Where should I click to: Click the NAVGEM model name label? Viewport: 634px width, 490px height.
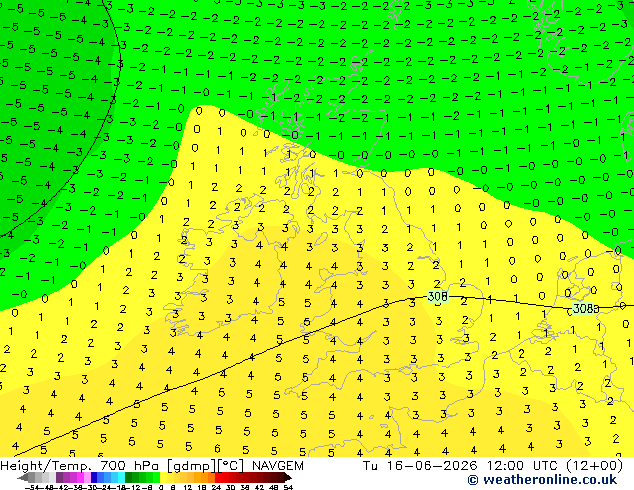pyautogui.click(x=277, y=466)
